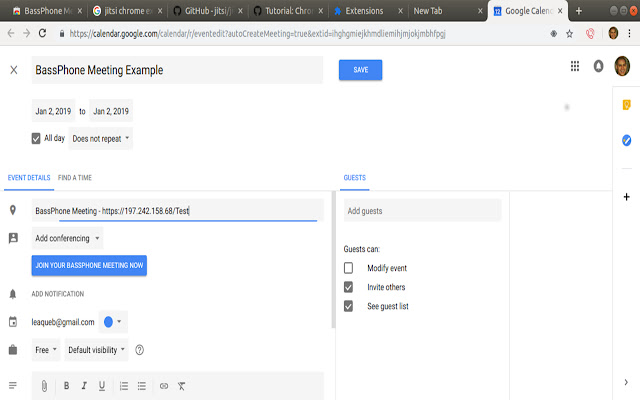The width and height of the screenshot is (640, 400).
Task: Close the event editor with X icon
Action: click(x=14, y=70)
